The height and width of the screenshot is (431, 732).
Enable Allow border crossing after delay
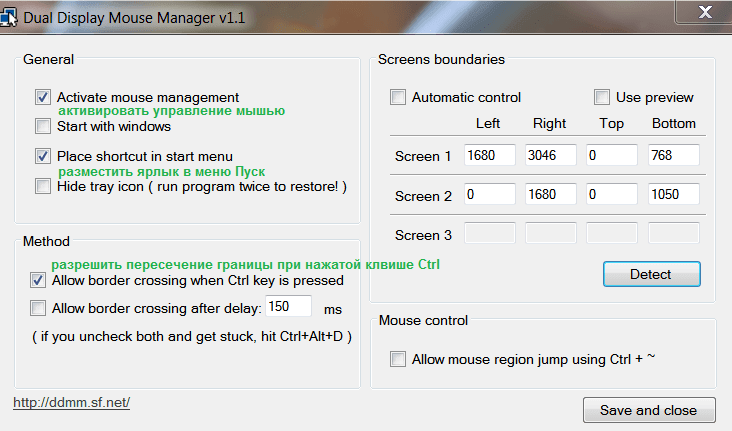(38, 308)
